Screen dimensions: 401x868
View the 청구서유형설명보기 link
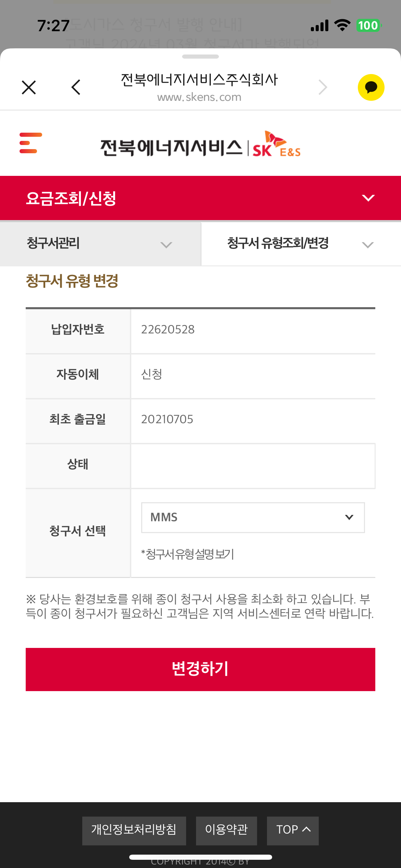coord(187,554)
